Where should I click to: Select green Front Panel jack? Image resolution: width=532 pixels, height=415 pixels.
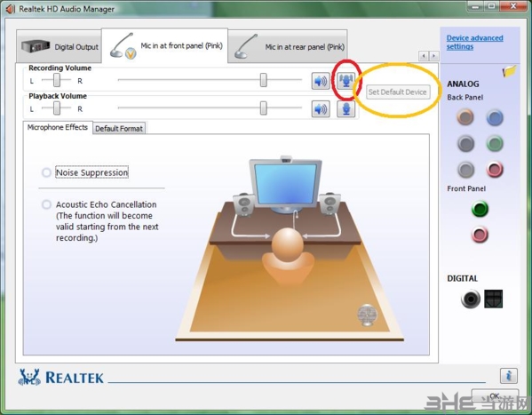(x=480, y=209)
